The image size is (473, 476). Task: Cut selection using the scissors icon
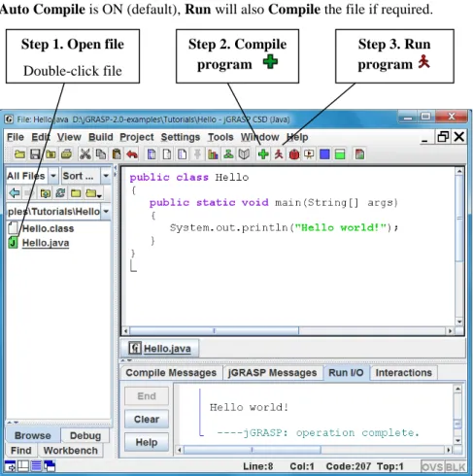click(x=85, y=154)
